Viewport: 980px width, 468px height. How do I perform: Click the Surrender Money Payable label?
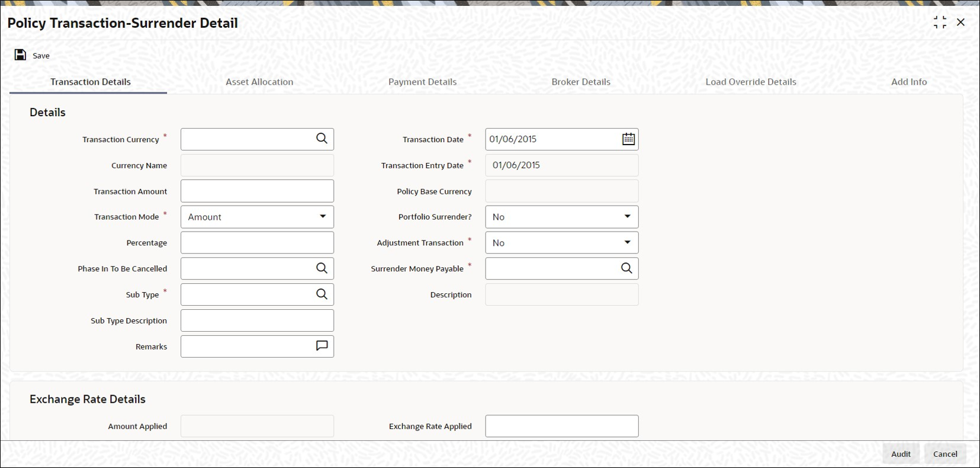[417, 269]
